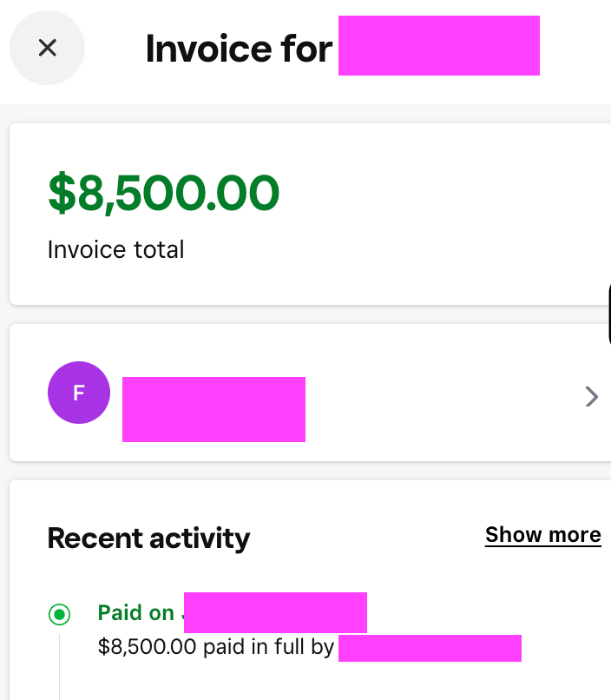Viewport: 611px width, 700px height.
Task: Click the purple F customer avatar
Action: [x=79, y=393]
